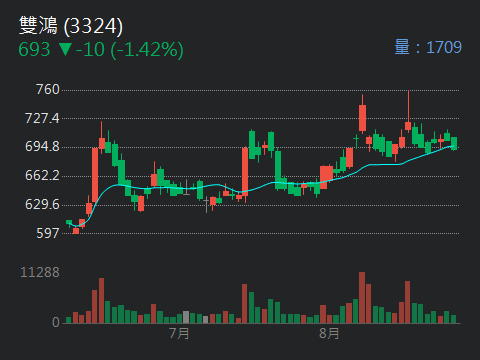Click the 597 price axis label
The width and height of the screenshot is (480, 360).
click(48, 233)
